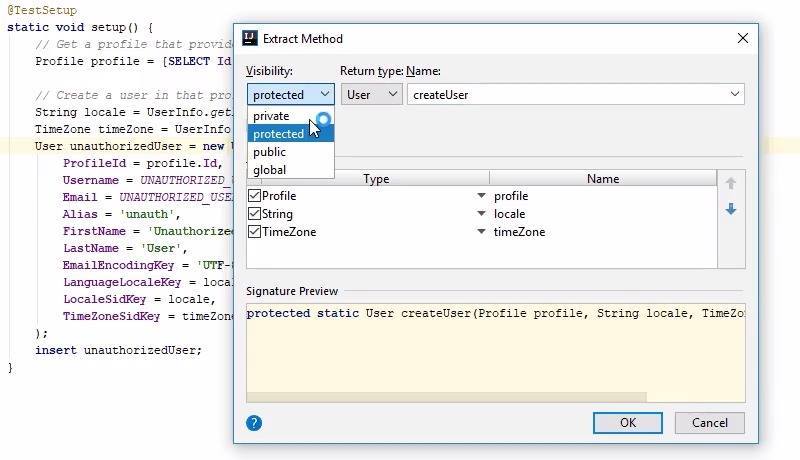Screen dimensions: 800x460
Task: Open name dropdown for timeZone parameter
Action: coord(481,232)
